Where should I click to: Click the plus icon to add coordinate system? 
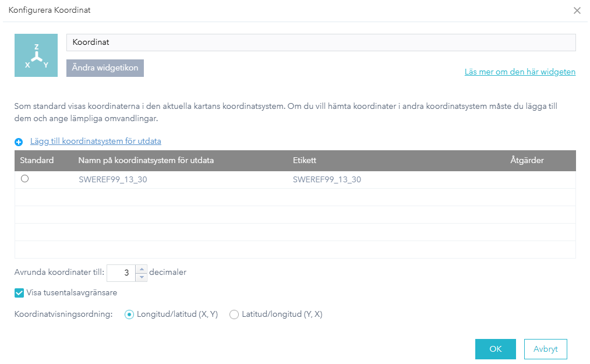[19, 142]
